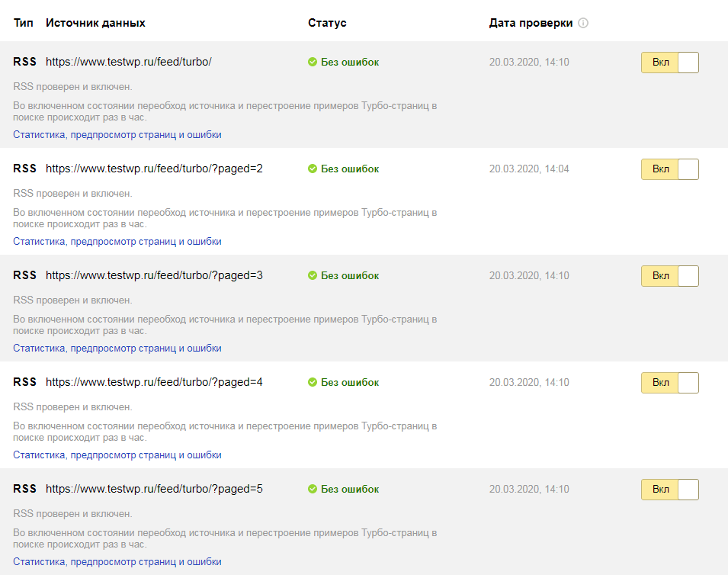Click RSS type label of ?paged=2 row
This screenshot has width=728, height=575.
click(24, 169)
